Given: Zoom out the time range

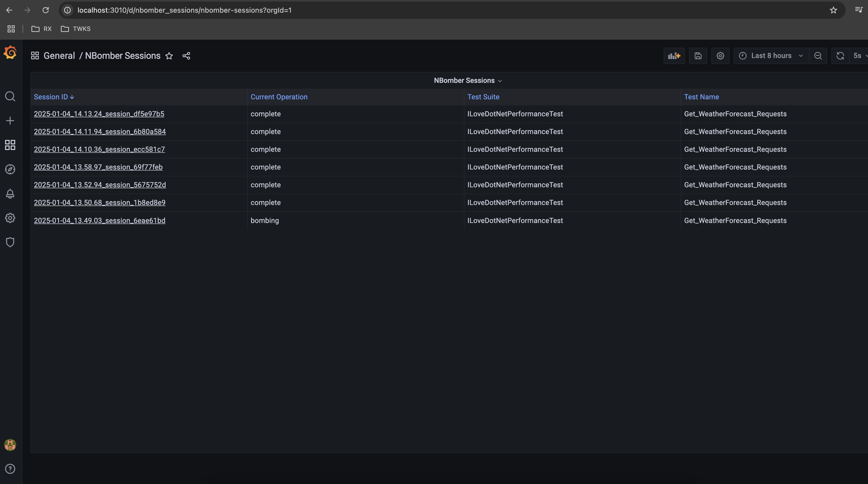Looking at the screenshot, I should click(x=818, y=56).
